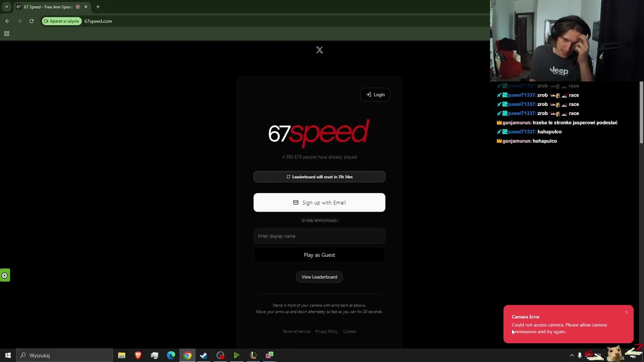Open the Privacy Policy link
This screenshot has width=644, height=362.
(327, 331)
